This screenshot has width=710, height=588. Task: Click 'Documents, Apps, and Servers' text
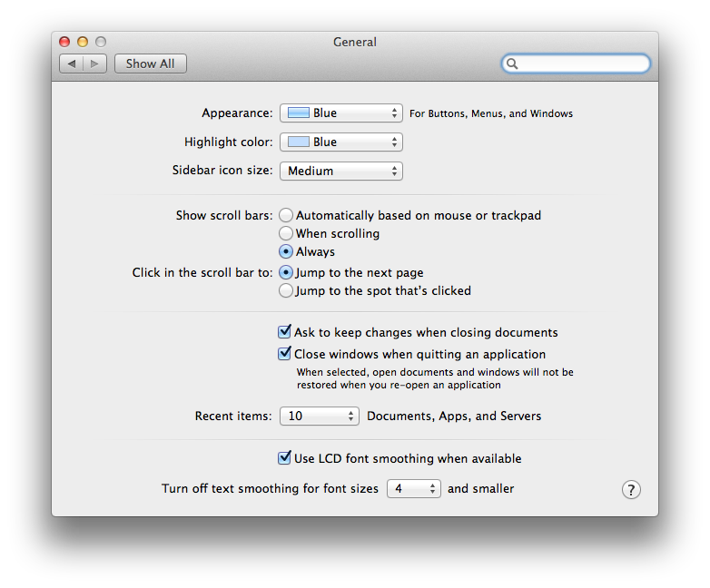[454, 416]
